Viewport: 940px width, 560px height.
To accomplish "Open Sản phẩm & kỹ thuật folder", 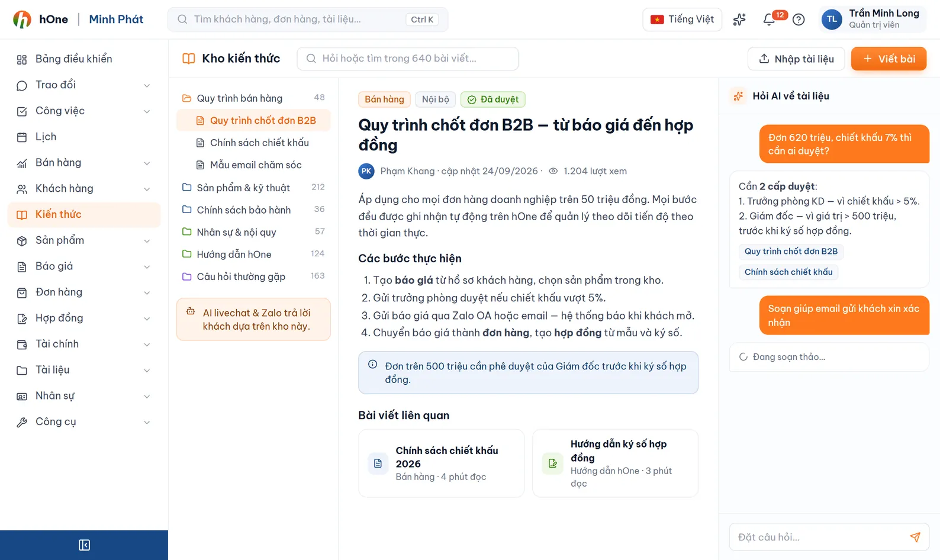I will [x=253, y=188].
